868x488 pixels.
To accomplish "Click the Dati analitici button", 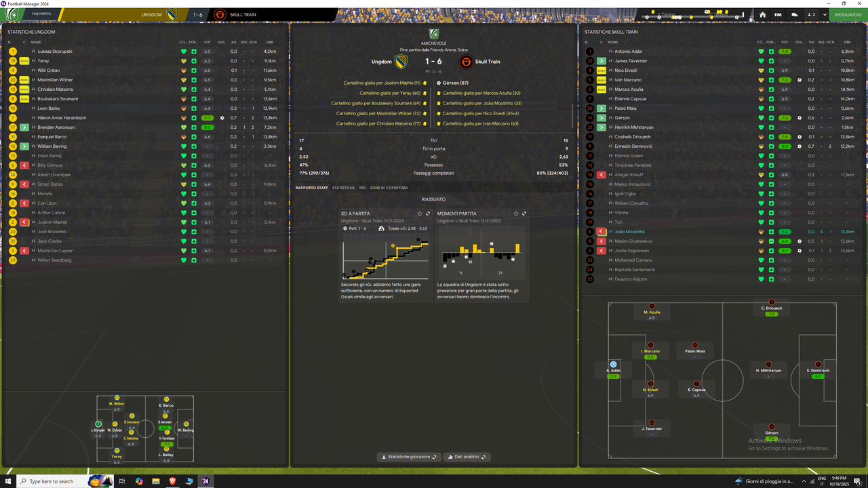I will click(x=469, y=457).
